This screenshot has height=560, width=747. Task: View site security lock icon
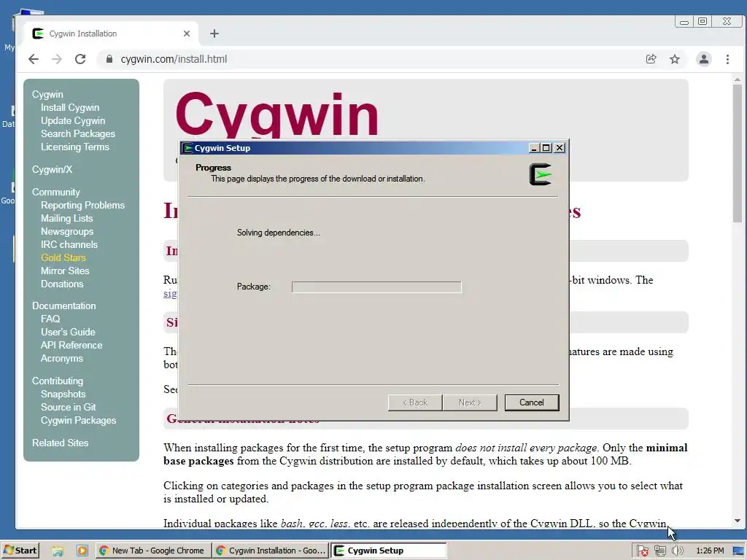(x=109, y=59)
